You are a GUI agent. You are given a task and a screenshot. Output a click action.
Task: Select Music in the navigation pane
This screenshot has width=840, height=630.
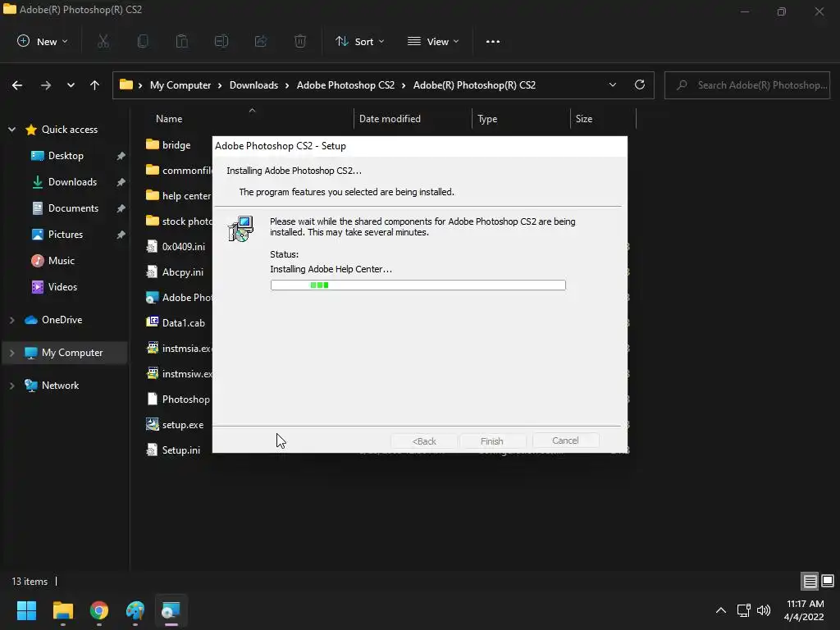pyautogui.click(x=61, y=260)
